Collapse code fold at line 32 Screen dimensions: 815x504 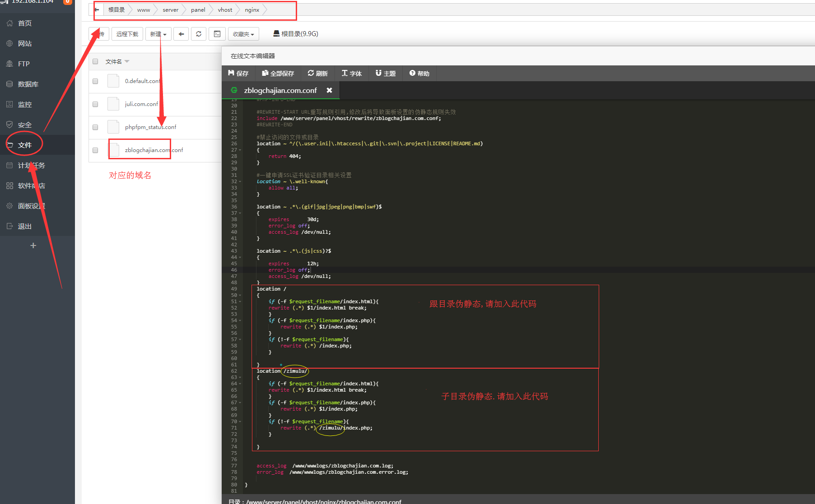coord(240,182)
